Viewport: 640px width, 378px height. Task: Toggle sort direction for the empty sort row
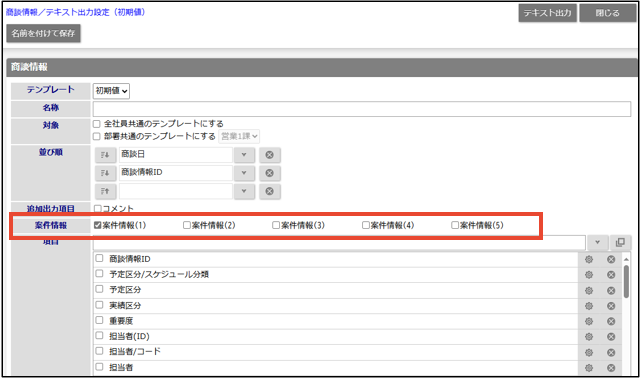point(105,191)
